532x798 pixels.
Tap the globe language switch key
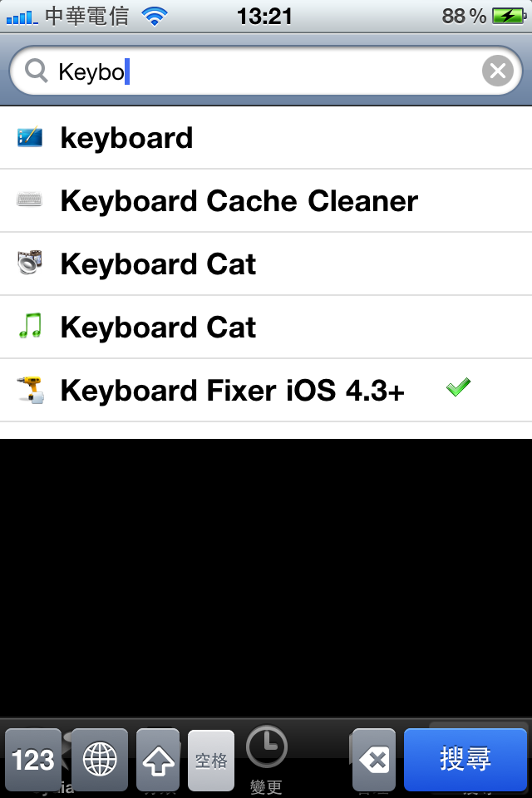point(100,760)
